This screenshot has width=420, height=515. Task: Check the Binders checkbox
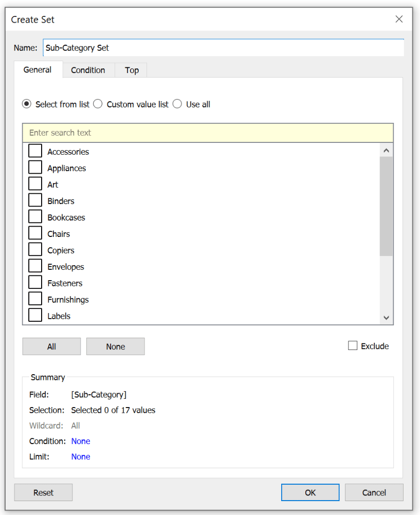coord(35,200)
